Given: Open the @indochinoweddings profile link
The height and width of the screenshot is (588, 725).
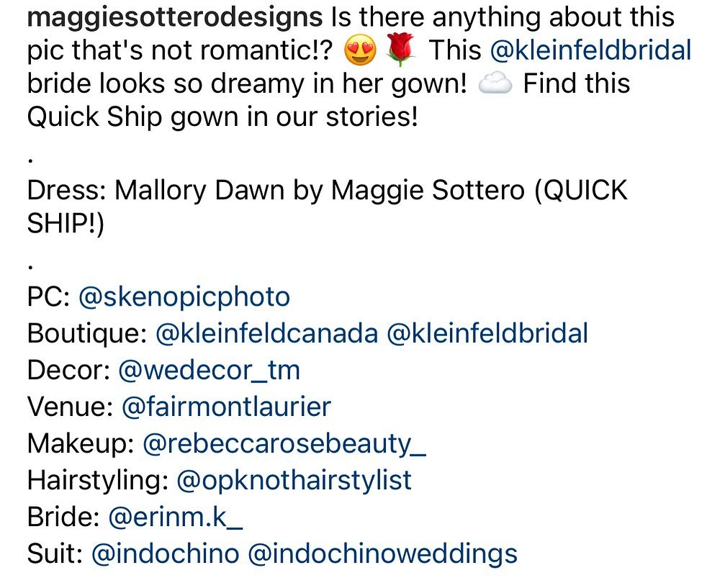Looking at the screenshot, I should [x=382, y=553].
